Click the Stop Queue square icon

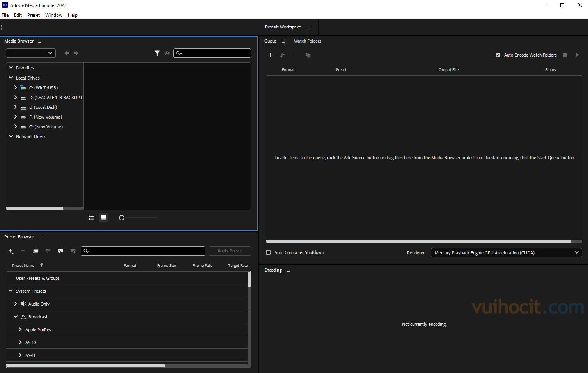tap(565, 55)
